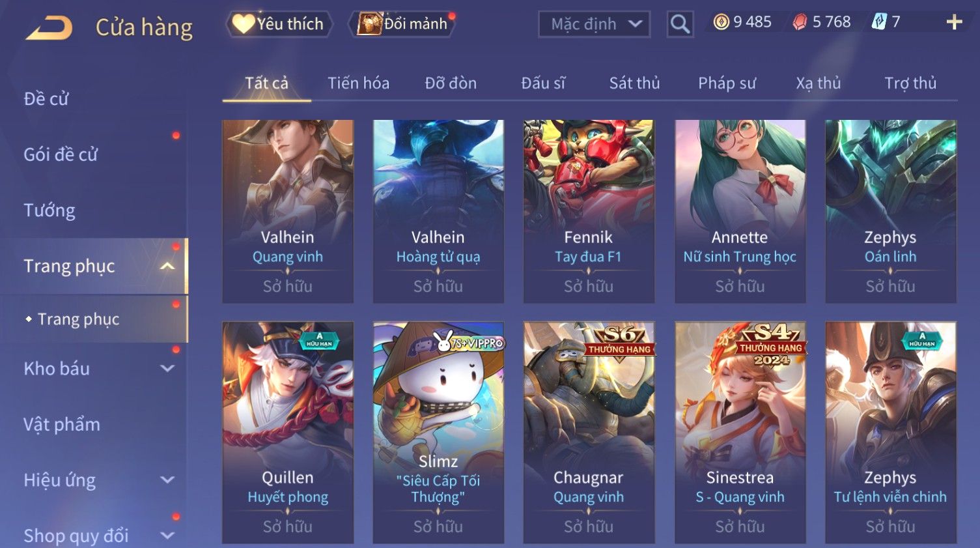Click the golden back arrow icon
Image resolution: width=980 pixels, height=548 pixels.
click(49, 28)
